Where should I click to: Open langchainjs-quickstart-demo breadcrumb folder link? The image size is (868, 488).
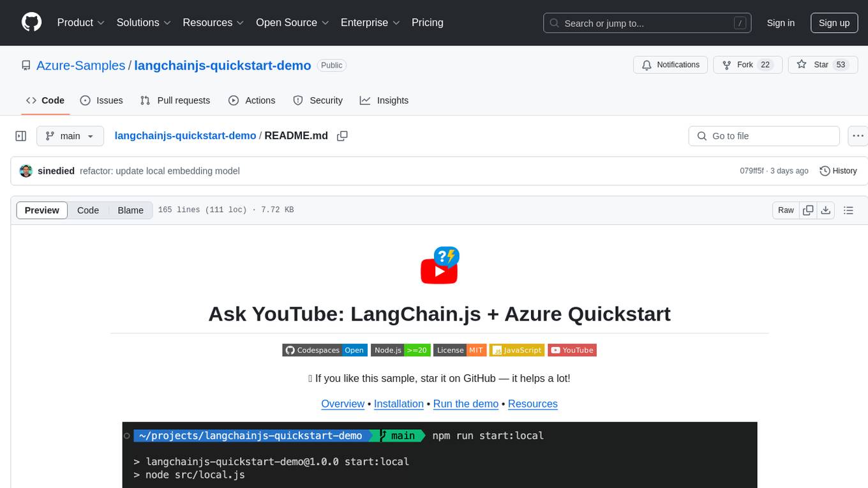185,136
